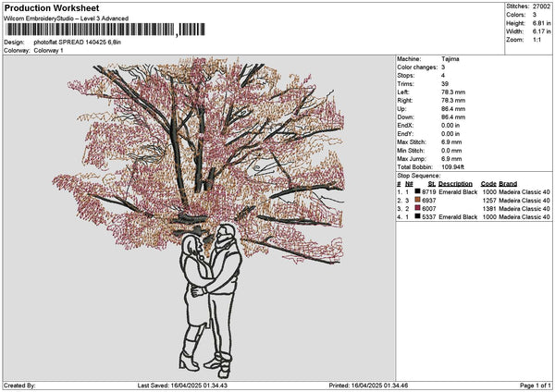Click the 'Brand' column header

[x=508, y=184]
